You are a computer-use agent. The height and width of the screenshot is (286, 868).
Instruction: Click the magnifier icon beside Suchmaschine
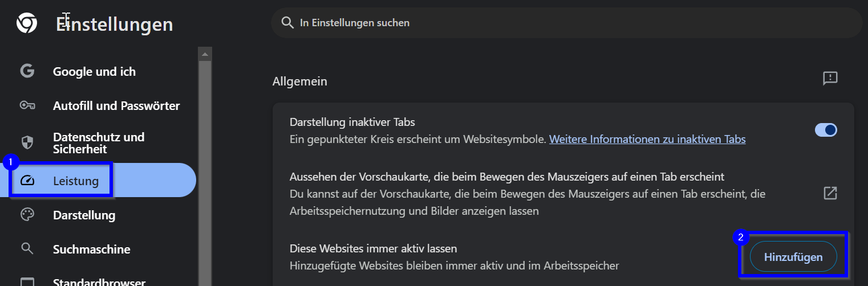[x=27, y=249]
